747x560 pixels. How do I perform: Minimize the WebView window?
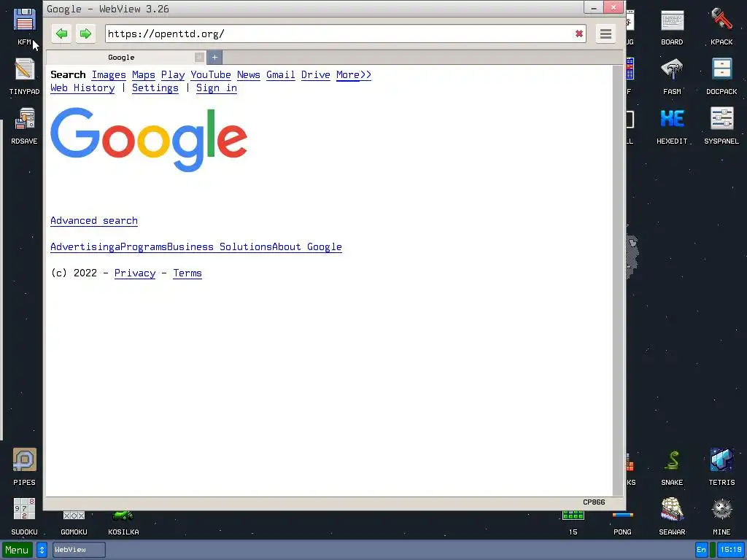tap(594, 8)
